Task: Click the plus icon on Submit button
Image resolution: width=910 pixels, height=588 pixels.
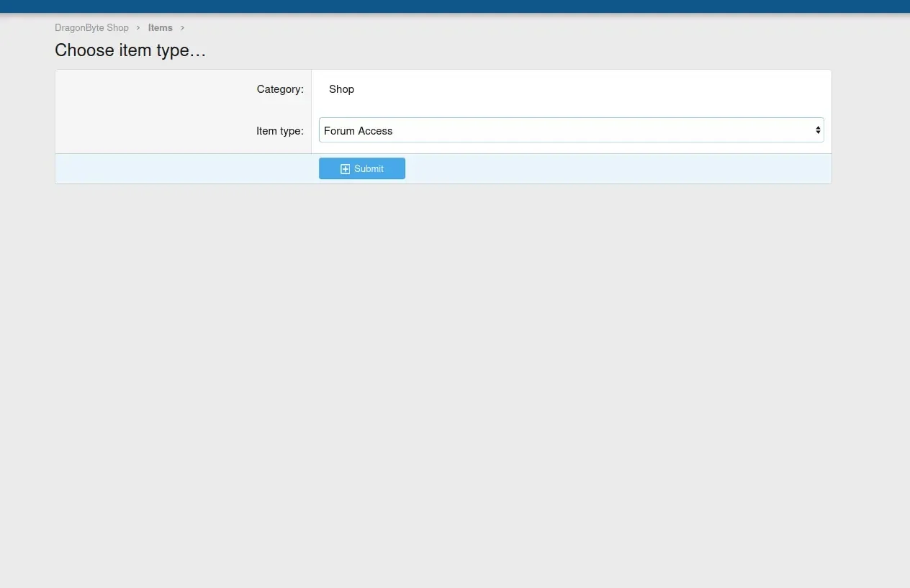Action: point(345,169)
